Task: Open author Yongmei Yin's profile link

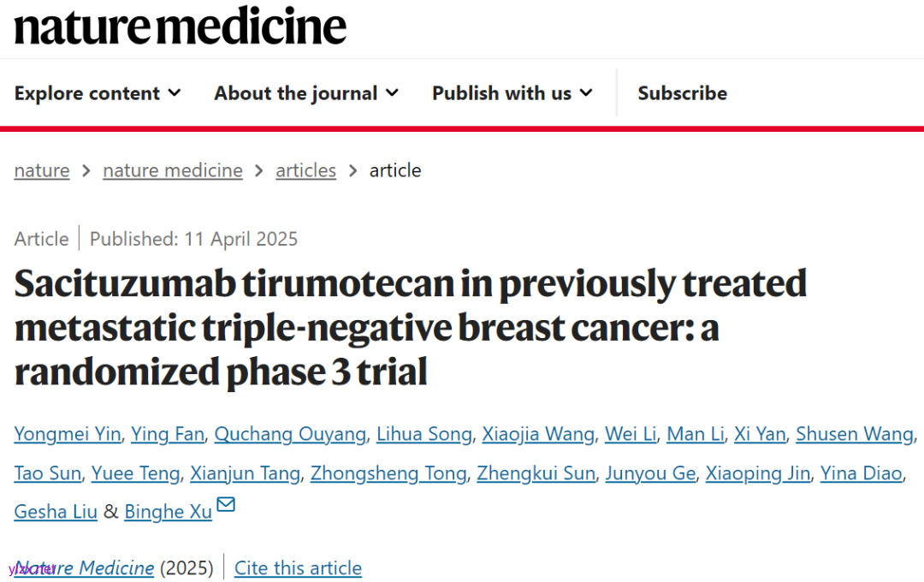Action: (x=68, y=435)
